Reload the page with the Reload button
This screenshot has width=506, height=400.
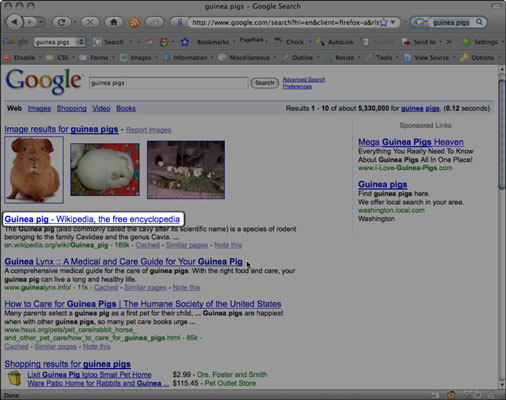click(x=61, y=22)
